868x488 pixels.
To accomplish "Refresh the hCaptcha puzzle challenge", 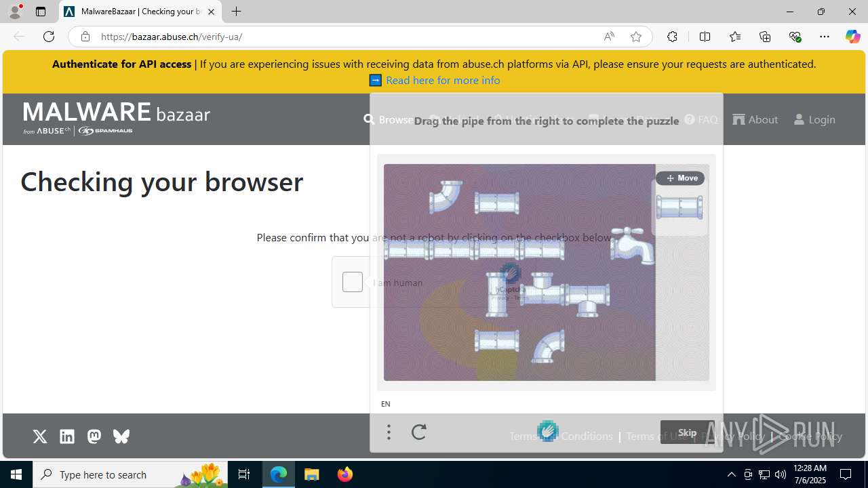I will click(x=419, y=432).
